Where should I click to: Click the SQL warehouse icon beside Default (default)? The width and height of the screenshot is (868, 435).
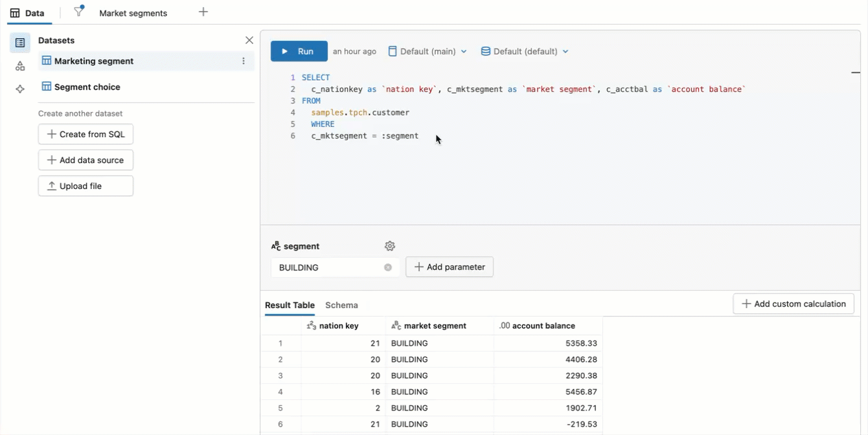pyautogui.click(x=485, y=50)
